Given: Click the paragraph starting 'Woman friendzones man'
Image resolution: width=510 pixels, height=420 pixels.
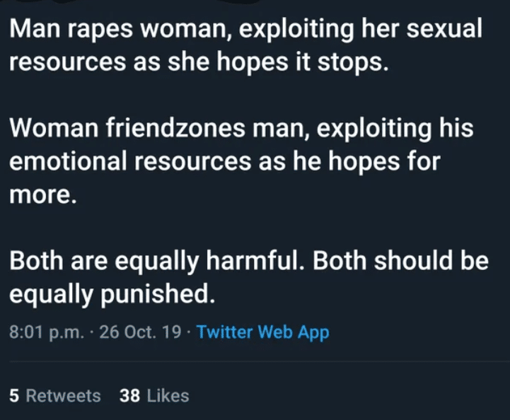Looking at the screenshot, I should (241, 161).
